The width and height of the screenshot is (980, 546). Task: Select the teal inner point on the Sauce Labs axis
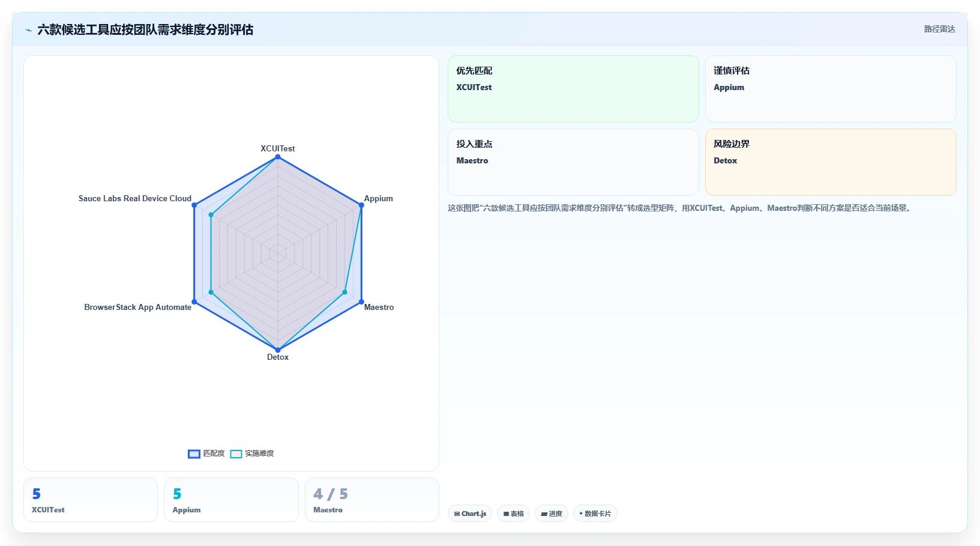pyautogui.click(x=211, y=214)
